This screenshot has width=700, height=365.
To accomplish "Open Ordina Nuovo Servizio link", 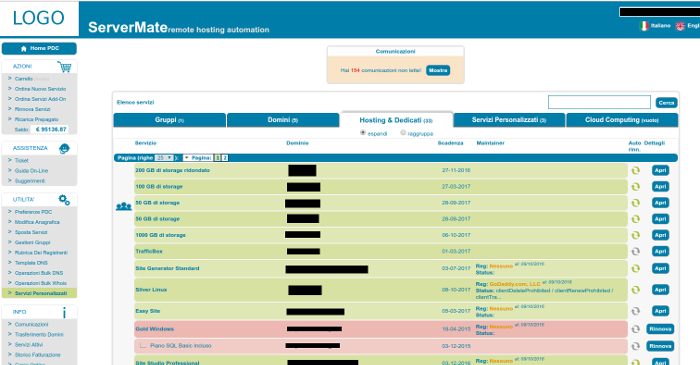I will pos(40,89).
